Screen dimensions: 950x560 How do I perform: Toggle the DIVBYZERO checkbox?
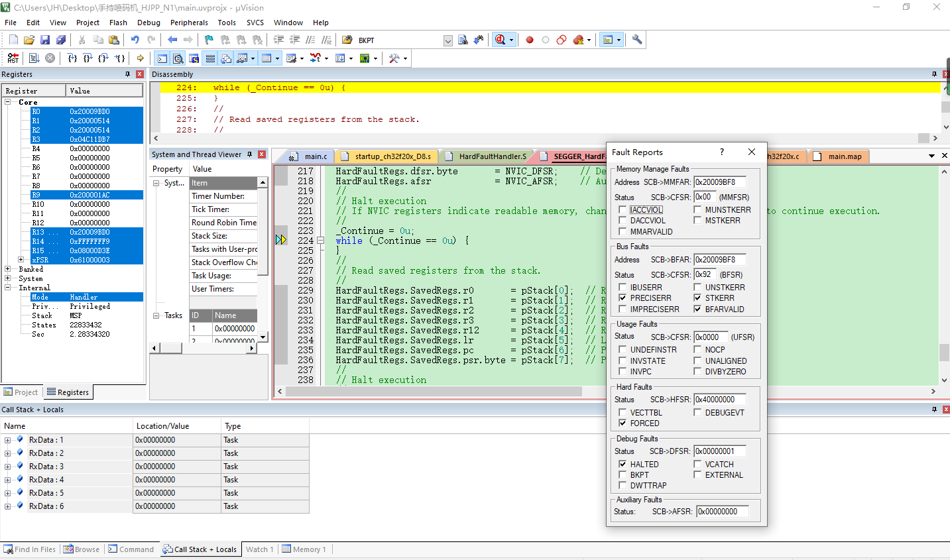pos(697,372)
